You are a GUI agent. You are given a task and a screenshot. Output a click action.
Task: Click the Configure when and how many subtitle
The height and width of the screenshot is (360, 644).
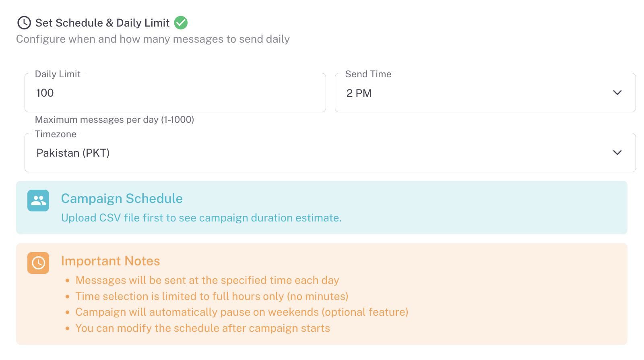[153, 39]
